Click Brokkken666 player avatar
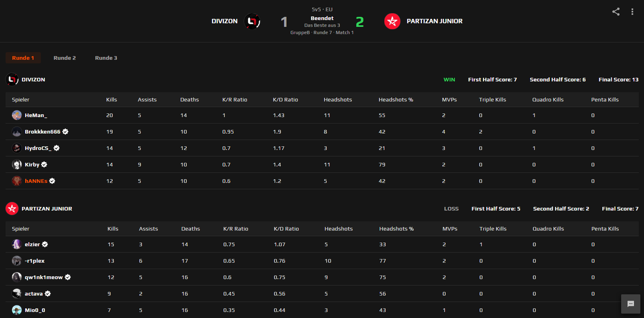The image size is (644, 318). click(x=17, y=132)
